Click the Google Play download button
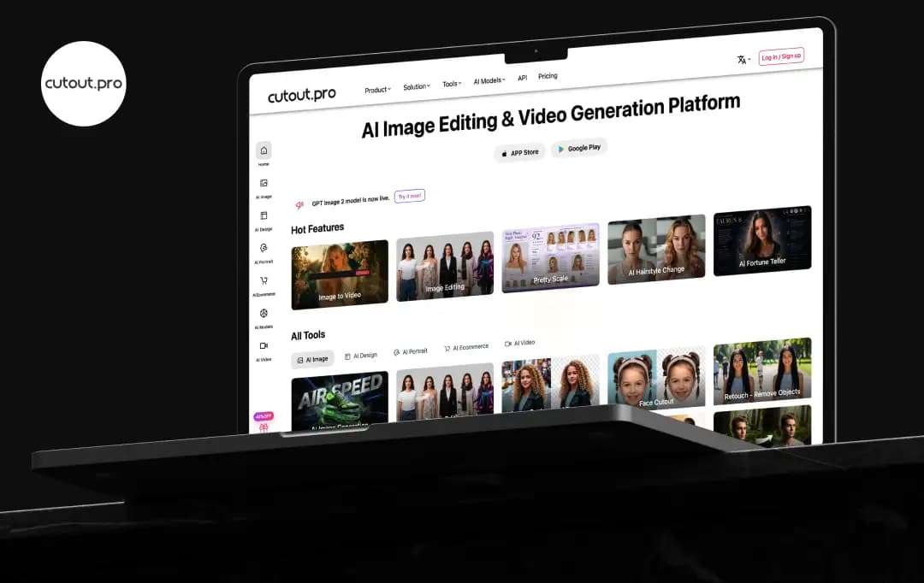Image resolution: width=924 pixels, height=583 pixels. (x=579, y=148)
